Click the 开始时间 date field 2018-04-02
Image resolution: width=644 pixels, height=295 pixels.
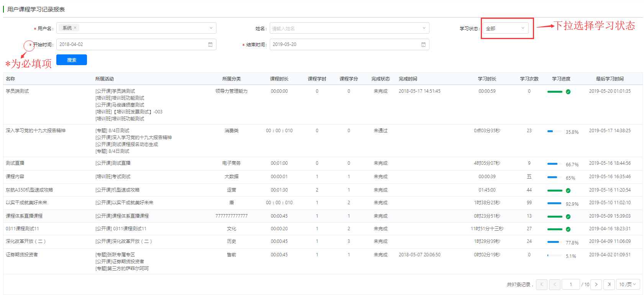click(136, 44)
